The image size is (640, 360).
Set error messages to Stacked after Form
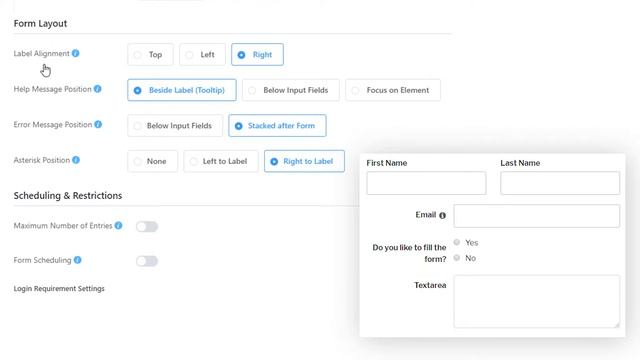277,125
